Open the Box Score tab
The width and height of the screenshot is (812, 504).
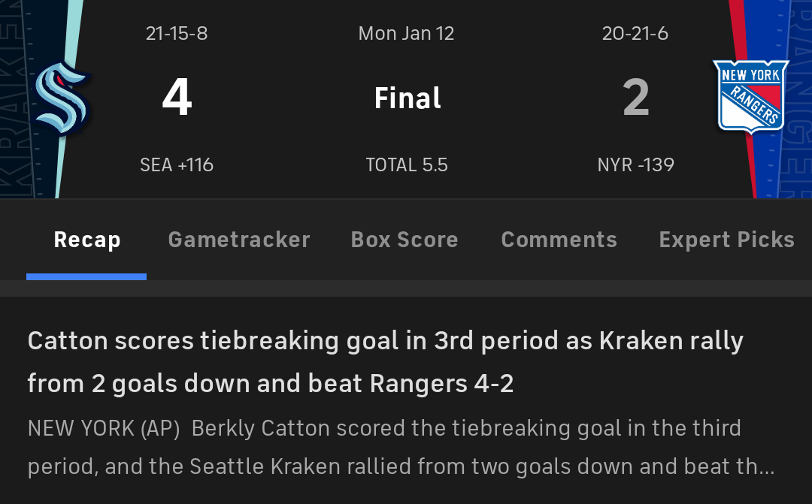[404, 239]
